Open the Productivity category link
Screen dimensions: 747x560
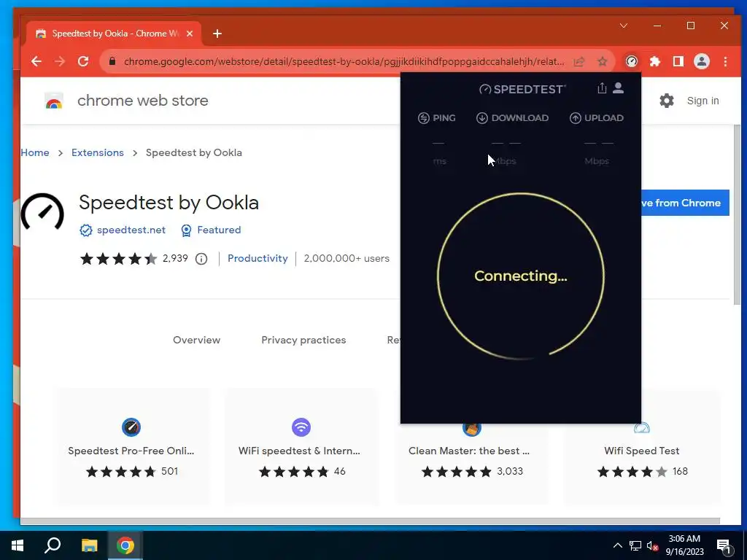258,258
